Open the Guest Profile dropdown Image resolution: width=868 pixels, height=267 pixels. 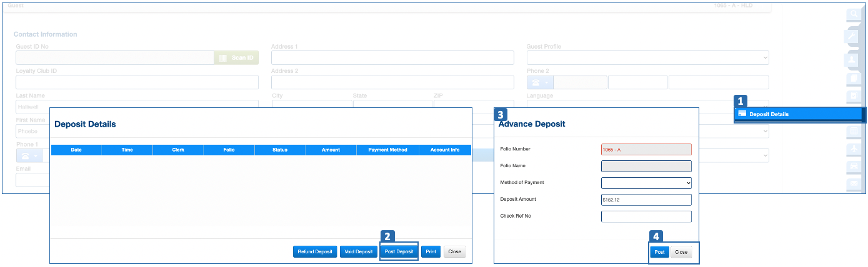647,58
